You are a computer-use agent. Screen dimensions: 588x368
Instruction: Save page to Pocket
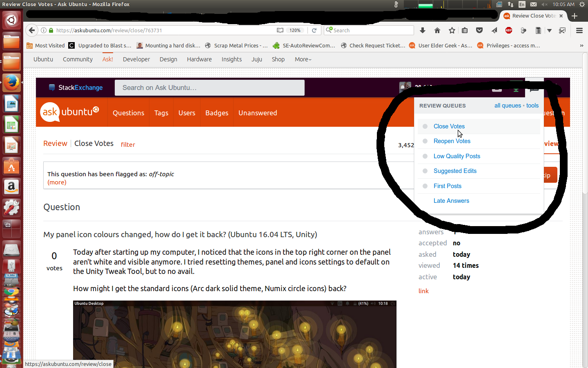[x=479, y=30]
